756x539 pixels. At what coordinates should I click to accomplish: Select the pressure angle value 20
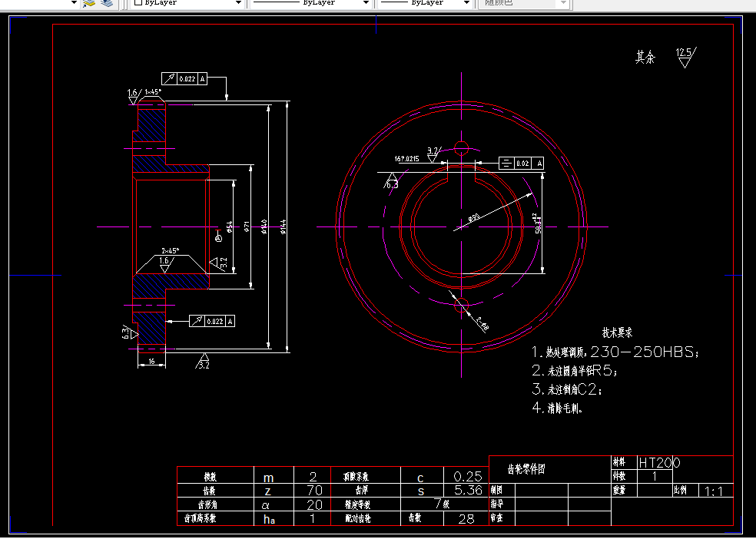click(x=314, y=504)
